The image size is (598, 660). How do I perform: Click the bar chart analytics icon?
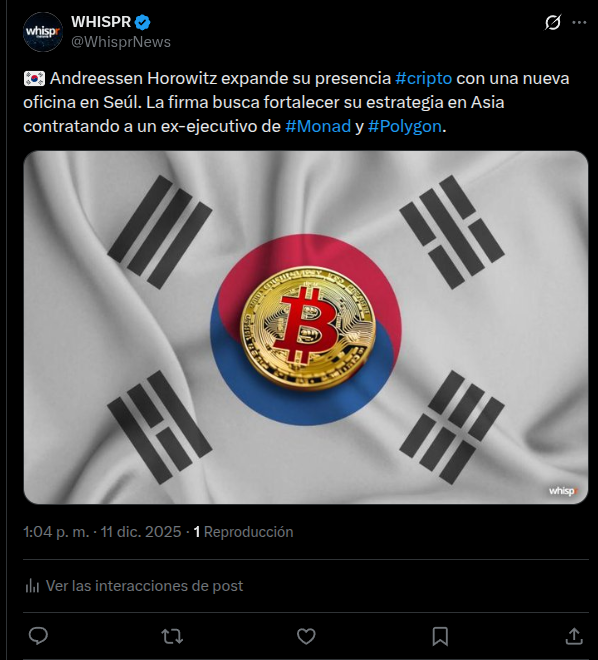point(32,585)
